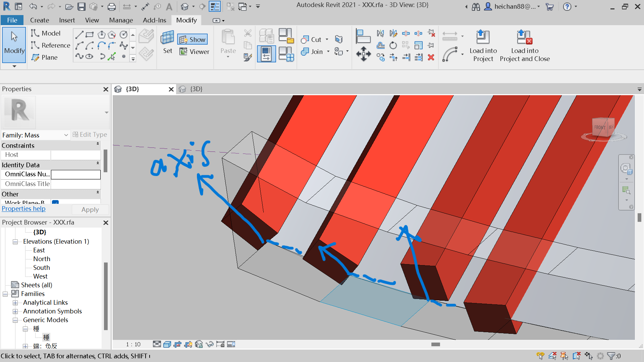Image resolution: width=644 pixels, height=362 pixels.
Task: Open the Family dropdown in Properties
Action: coord(66,135)
